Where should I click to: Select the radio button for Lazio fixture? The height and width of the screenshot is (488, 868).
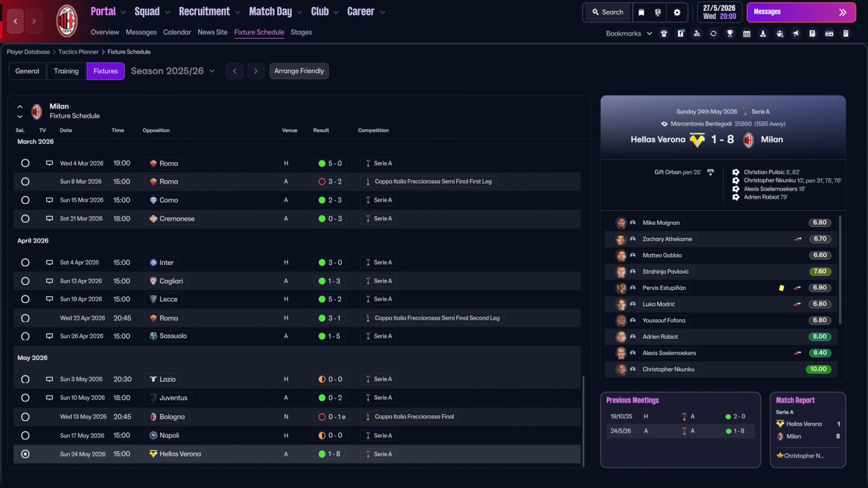click(x=25, y=380)
